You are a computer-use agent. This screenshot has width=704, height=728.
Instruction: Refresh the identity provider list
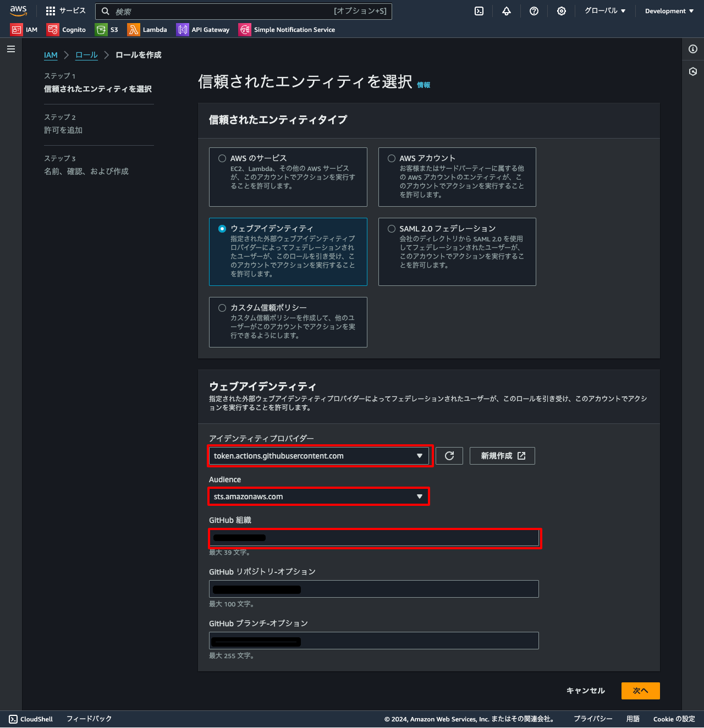(x=449, y=456)
